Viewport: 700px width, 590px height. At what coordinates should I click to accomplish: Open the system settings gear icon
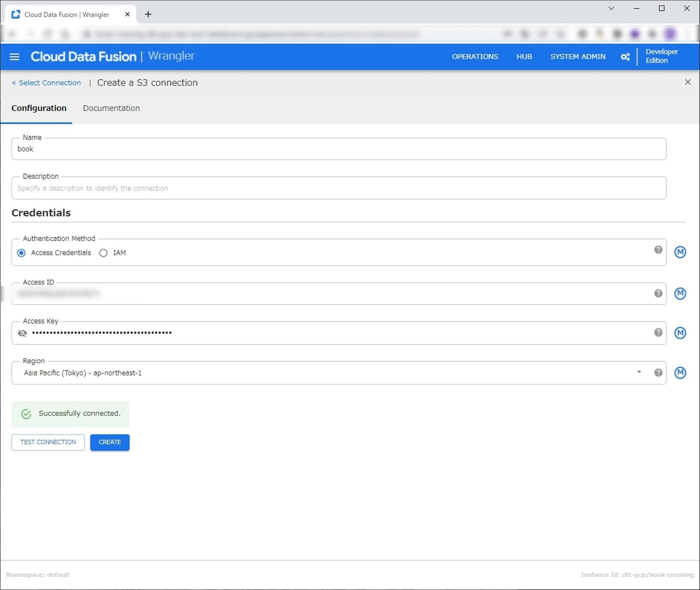click(x=625, y=57)
